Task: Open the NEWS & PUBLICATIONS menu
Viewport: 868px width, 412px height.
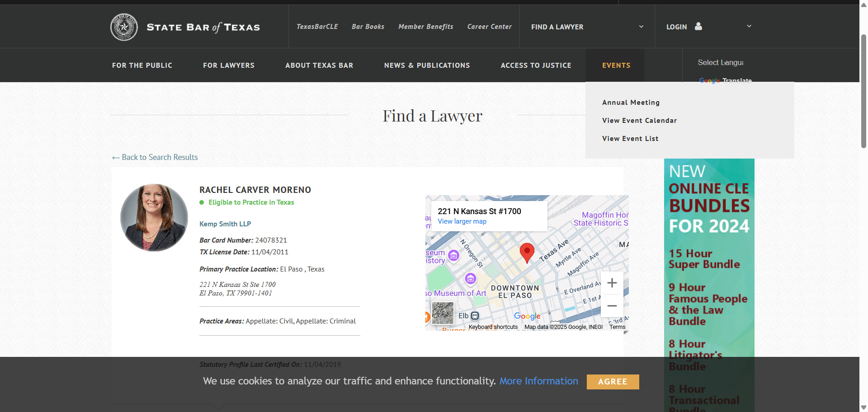Action: [x=427, y=66]
